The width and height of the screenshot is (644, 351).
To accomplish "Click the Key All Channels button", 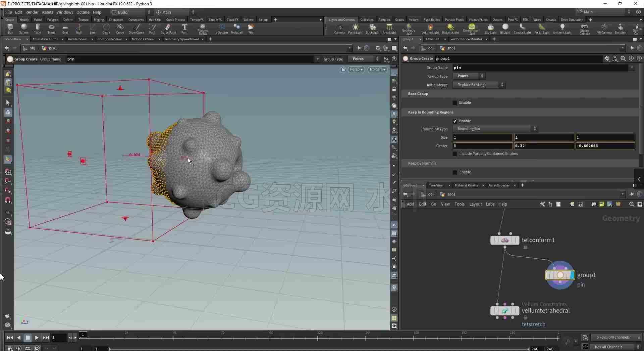I will click(616, 347).
